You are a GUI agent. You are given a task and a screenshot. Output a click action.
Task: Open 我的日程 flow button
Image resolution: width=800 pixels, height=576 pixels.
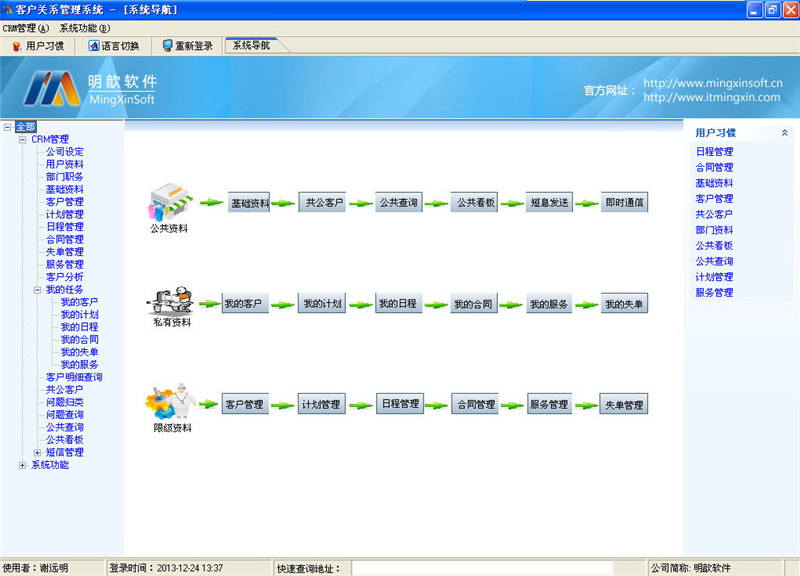[398, 304]
